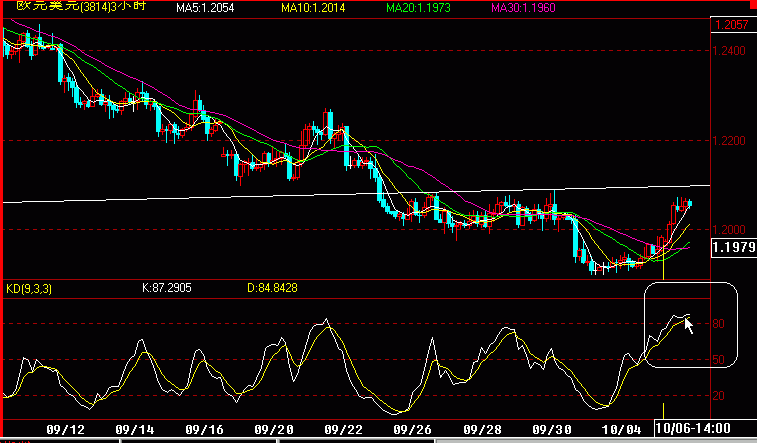Click the 09/22 date label
The width and height of the screenshot is (757, 443).
pos(343,429)
